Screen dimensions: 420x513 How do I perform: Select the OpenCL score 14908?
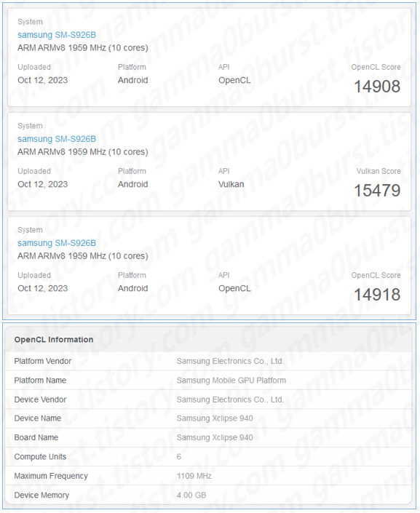coord(377,87)
